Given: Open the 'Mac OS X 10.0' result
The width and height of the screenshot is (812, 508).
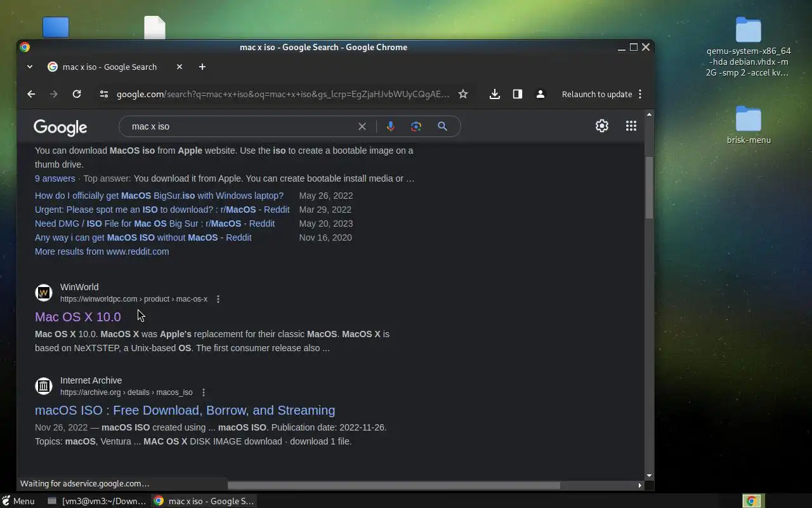Looking at the screenshot, I should 78,317.
